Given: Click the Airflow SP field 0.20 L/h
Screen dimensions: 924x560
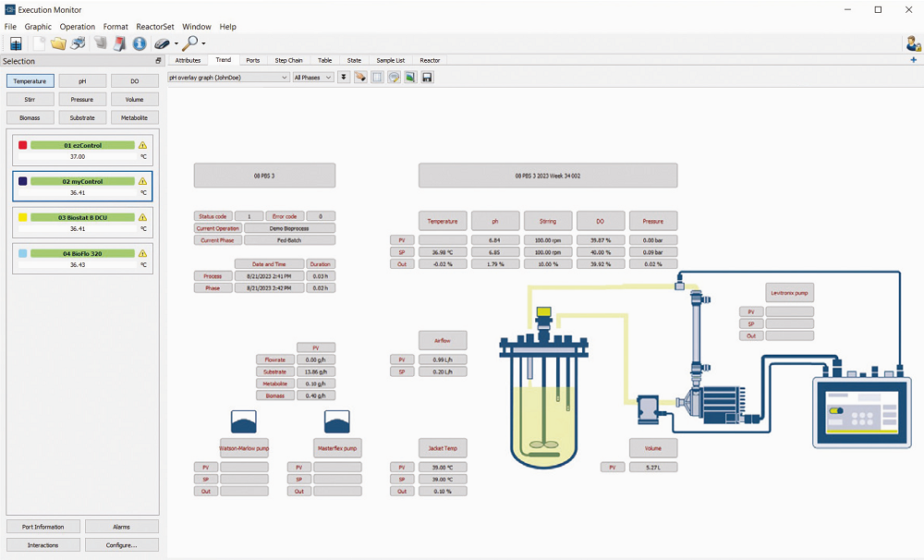Looking at the screenshot, I should click(443, 372).
